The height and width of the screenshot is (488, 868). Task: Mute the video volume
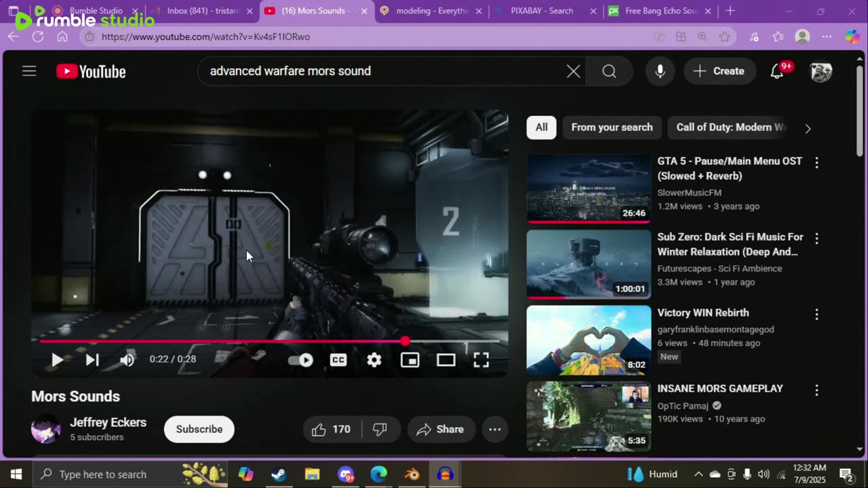click(x=127, y=360)
